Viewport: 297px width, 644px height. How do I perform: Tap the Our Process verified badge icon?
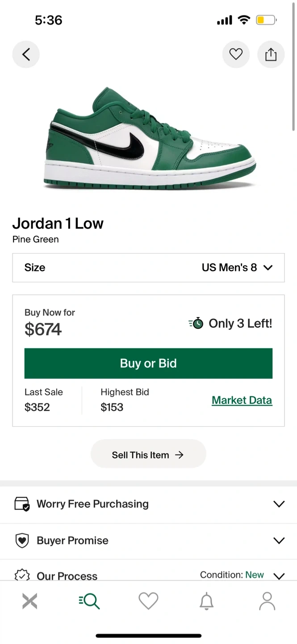click(22, 575)
